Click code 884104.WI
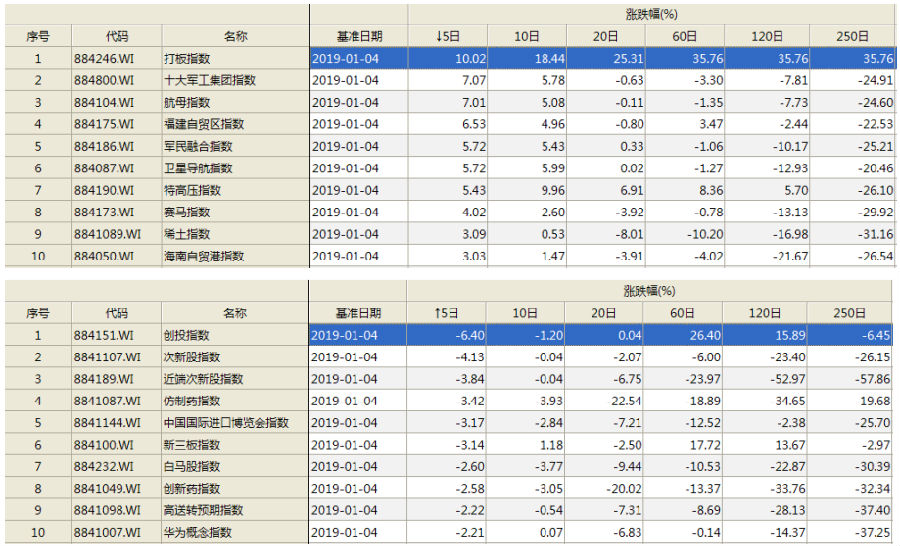Image resolution: width=900 pixels, height=546 pixels. (104, 103)
